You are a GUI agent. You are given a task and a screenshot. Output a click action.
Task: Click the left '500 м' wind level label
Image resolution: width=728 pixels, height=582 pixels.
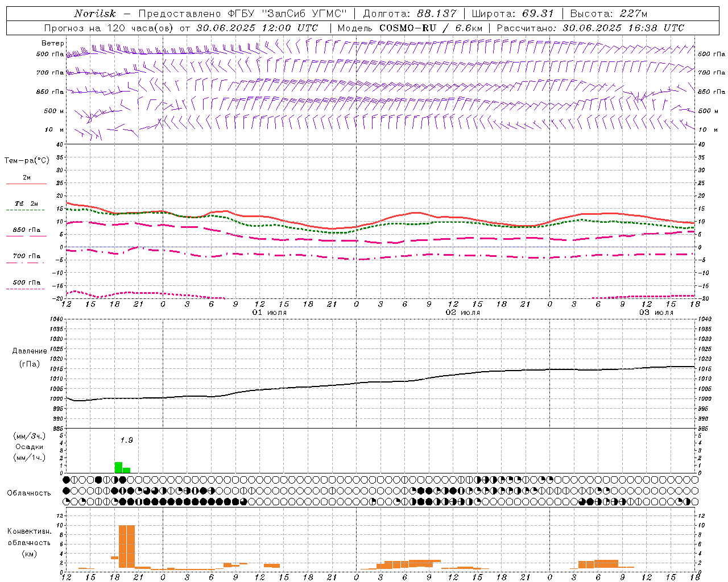pyautogui.click(x=54, y=111)
